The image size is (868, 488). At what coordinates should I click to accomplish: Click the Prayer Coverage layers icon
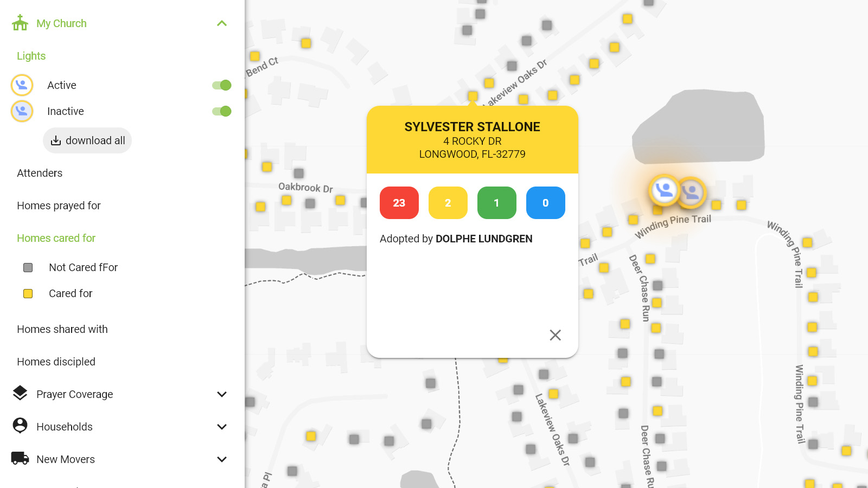20,394
